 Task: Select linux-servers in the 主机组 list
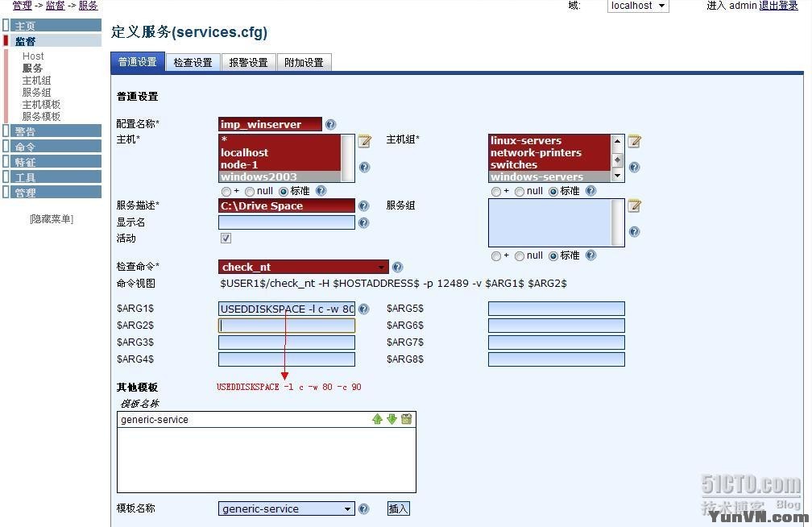(x=549, y=140)
